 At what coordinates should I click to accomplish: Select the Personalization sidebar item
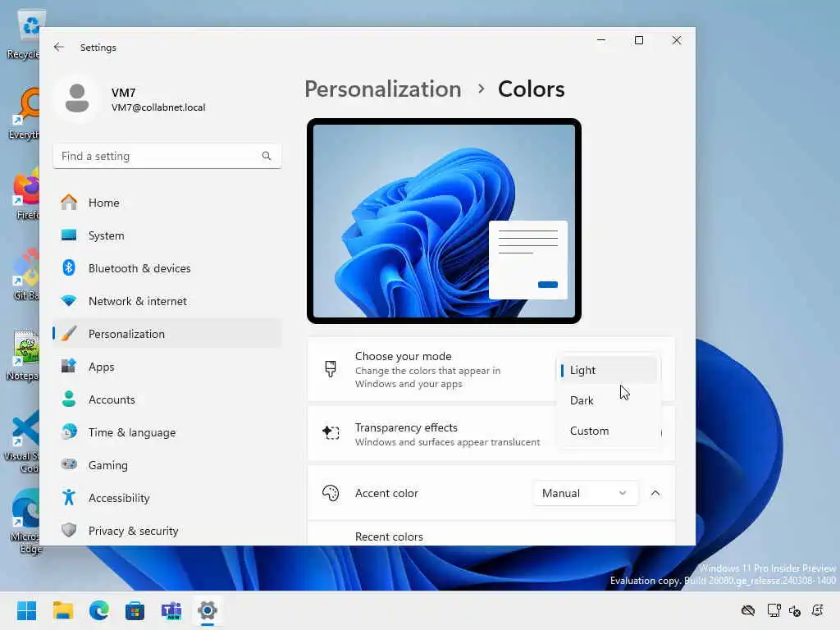[167, 334]
